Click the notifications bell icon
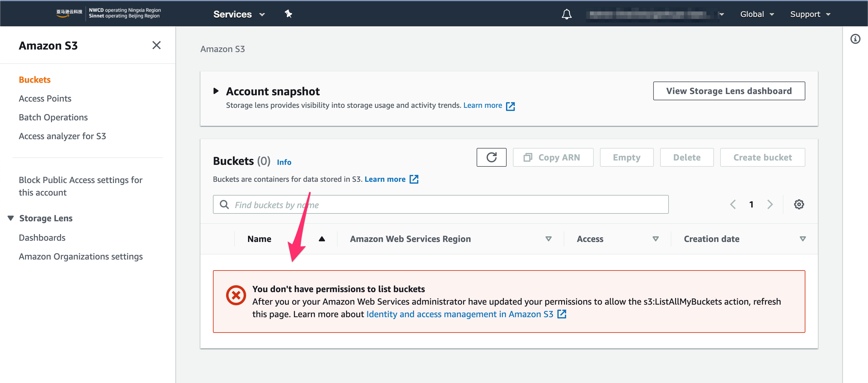 click(566, 14)
